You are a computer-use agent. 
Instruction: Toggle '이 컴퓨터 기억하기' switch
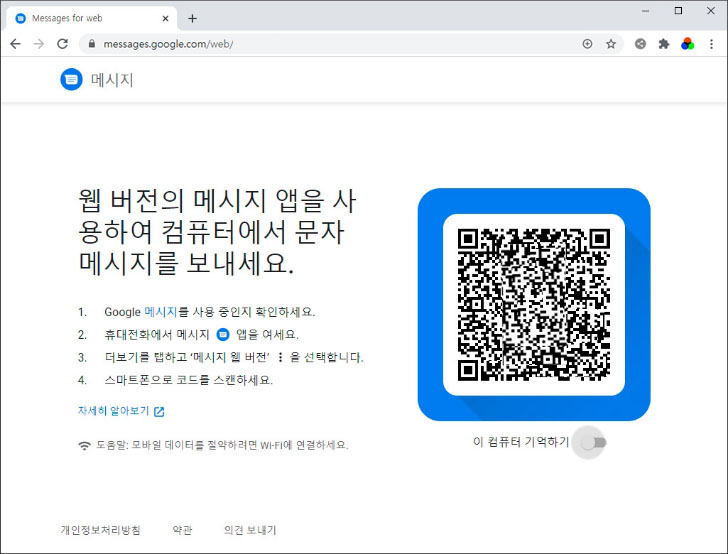(x=594, y=443)
